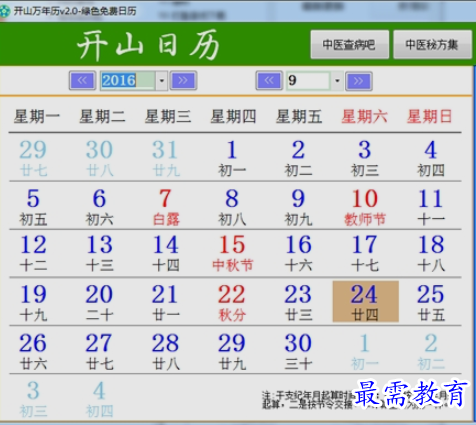Select September 14 十四
Image resolution: width=476 pixels, height=425 pixels.
[x=166, y=253]
